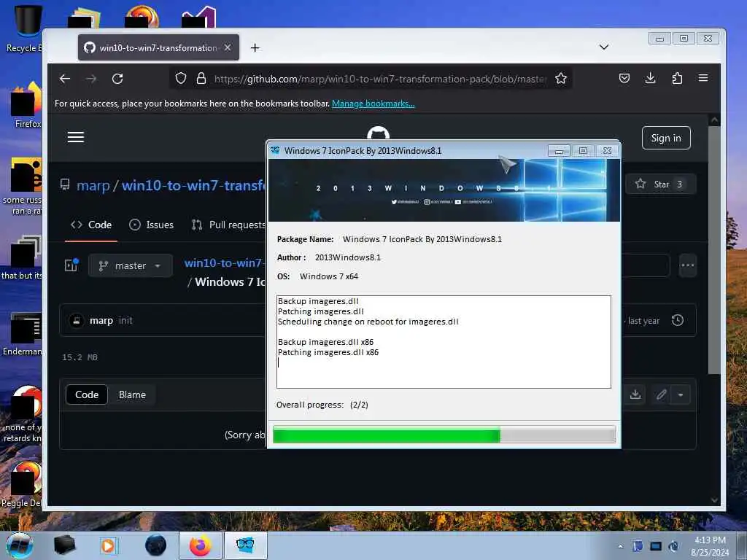The image size is (747, 560).
Task: Open the marp user link
Action: pos(101,321)
